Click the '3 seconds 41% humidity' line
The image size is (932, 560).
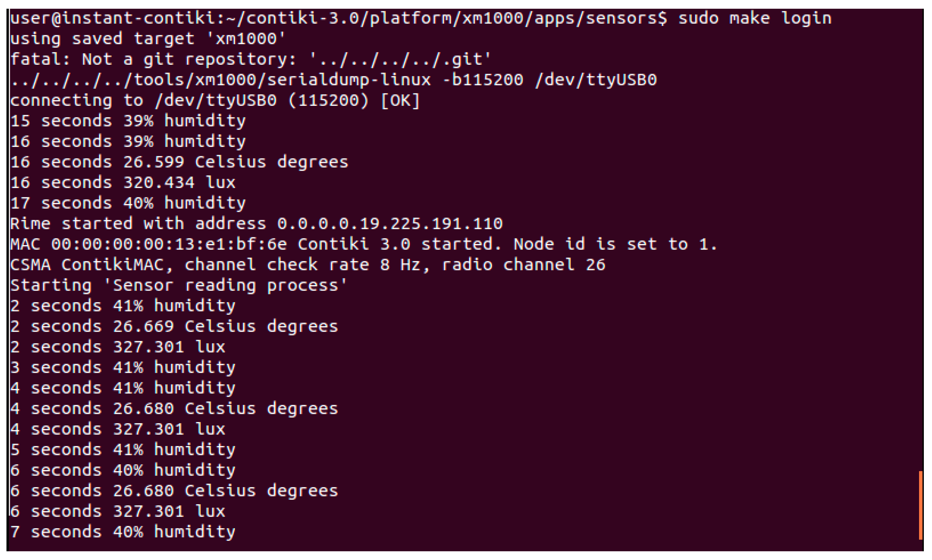click(122, 367)
